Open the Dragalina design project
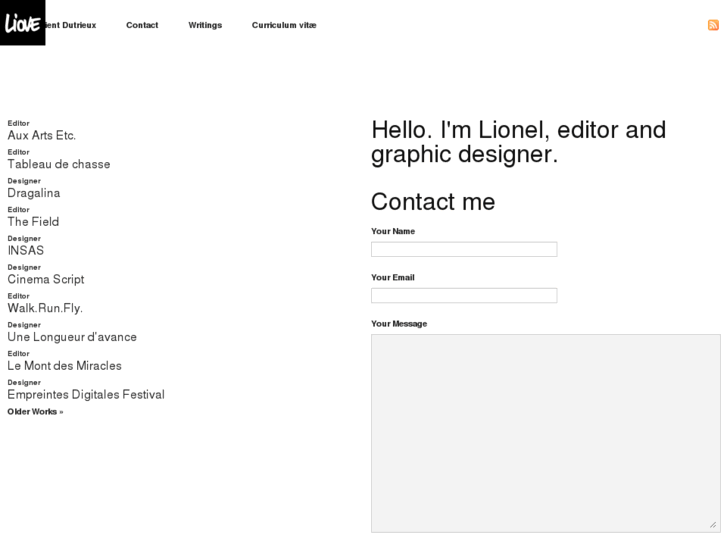This screenshot has height=545, width=727. click(34, 193)
